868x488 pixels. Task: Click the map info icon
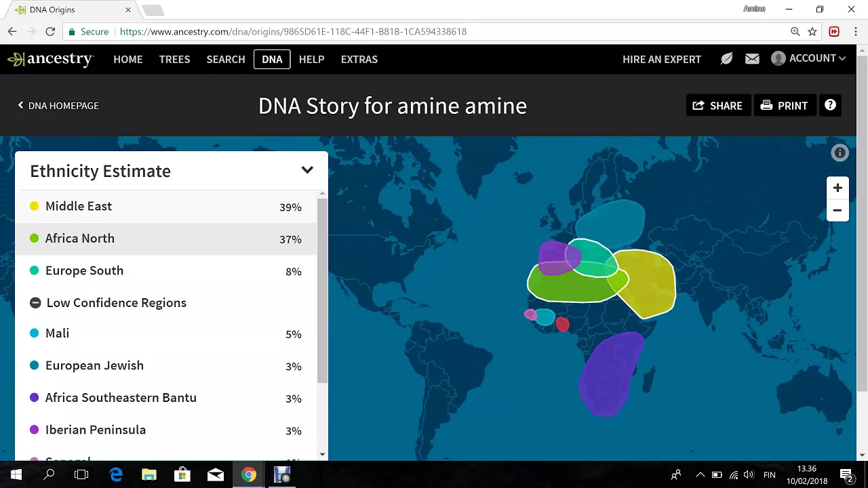tap(840, 153)
